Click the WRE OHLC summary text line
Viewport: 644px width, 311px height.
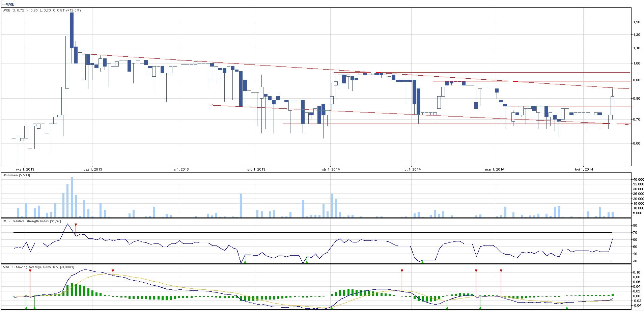(x=42, y=10)
